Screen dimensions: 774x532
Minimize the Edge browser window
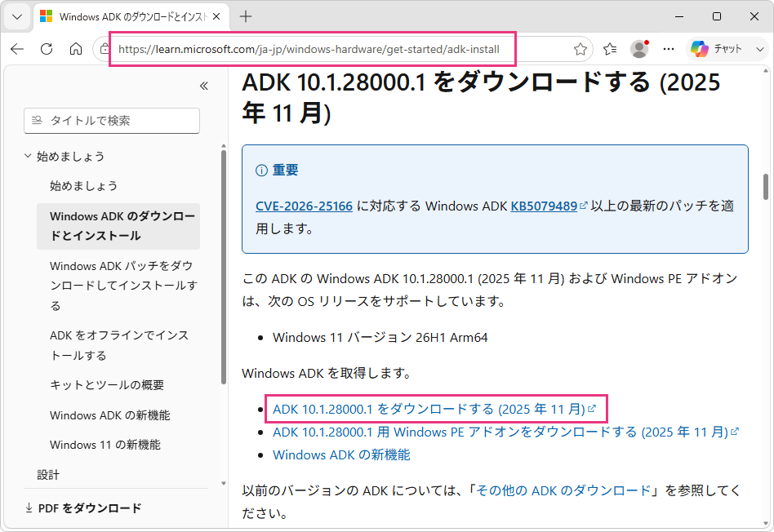(679, 17)
